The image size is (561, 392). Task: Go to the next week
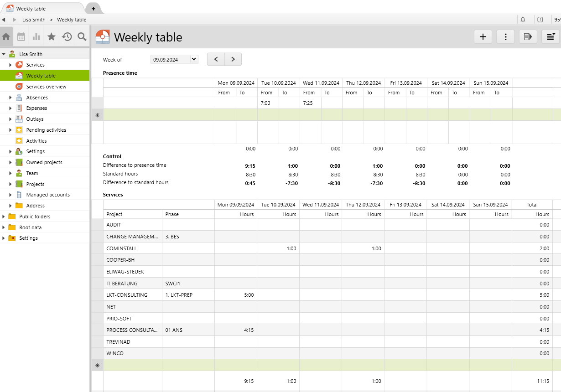[x=233, y=59]
